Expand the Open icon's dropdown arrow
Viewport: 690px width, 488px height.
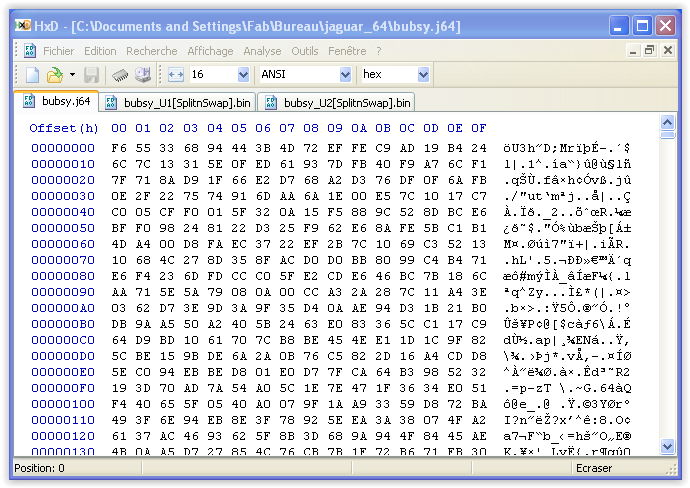[x=72, y=75]
